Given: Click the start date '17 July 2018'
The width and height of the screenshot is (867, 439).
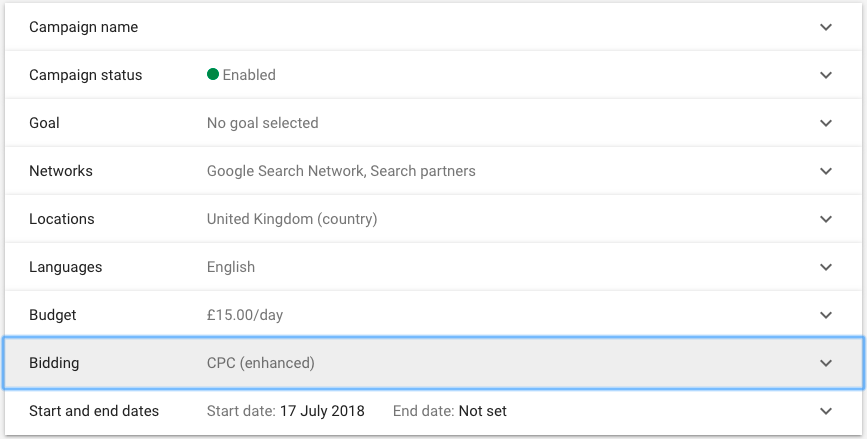Looking at the screenshot, I should point(322,411).
